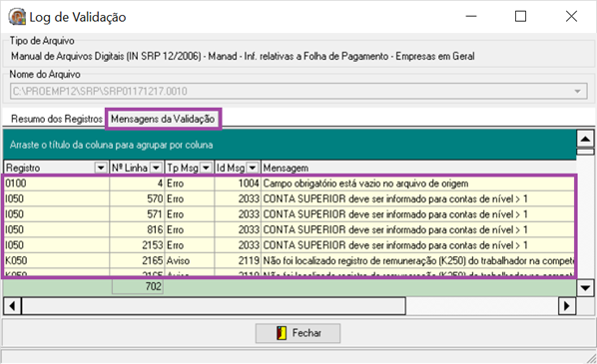Select the row with Registro 0100
Image resolution: width=597 pixels, height=364 pixels.
coord(290,183)
